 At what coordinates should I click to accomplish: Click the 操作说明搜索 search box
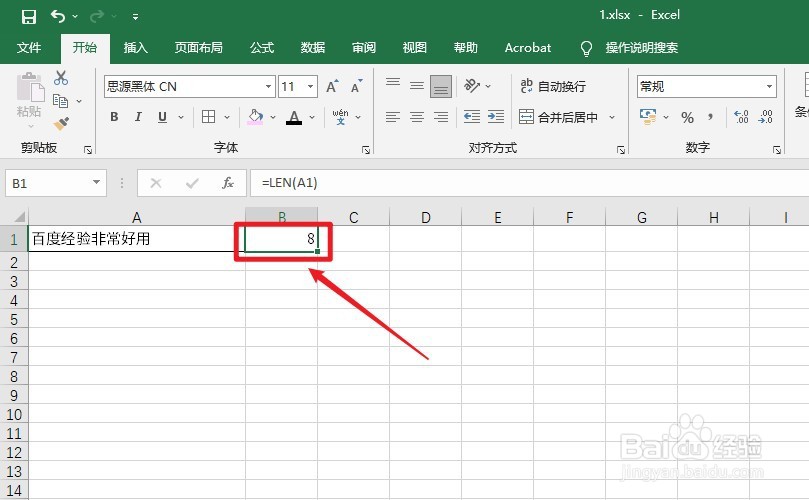[641, 48]
